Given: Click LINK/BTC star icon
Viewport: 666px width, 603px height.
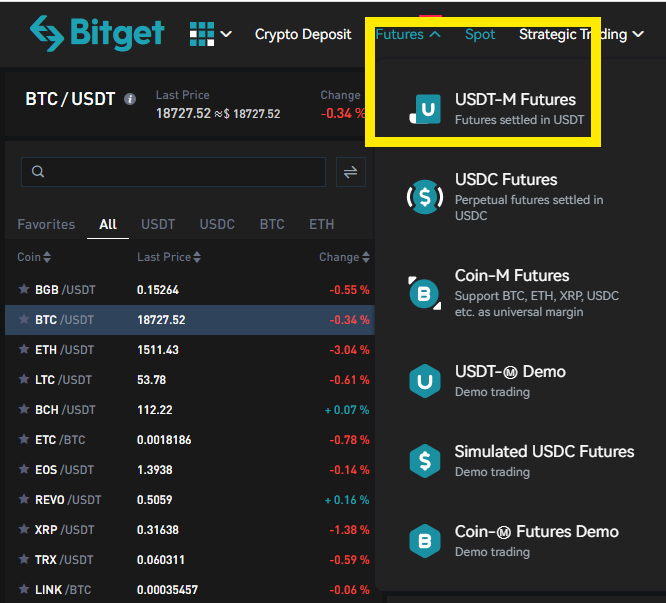Looking at the screenshot, I should 24,589.
